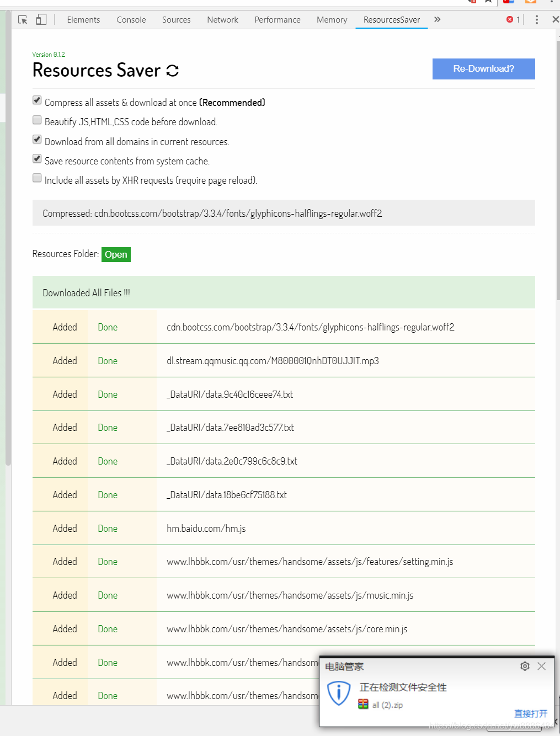
Task: Disable Save resource contents from system cache
Action: point(36,158)
